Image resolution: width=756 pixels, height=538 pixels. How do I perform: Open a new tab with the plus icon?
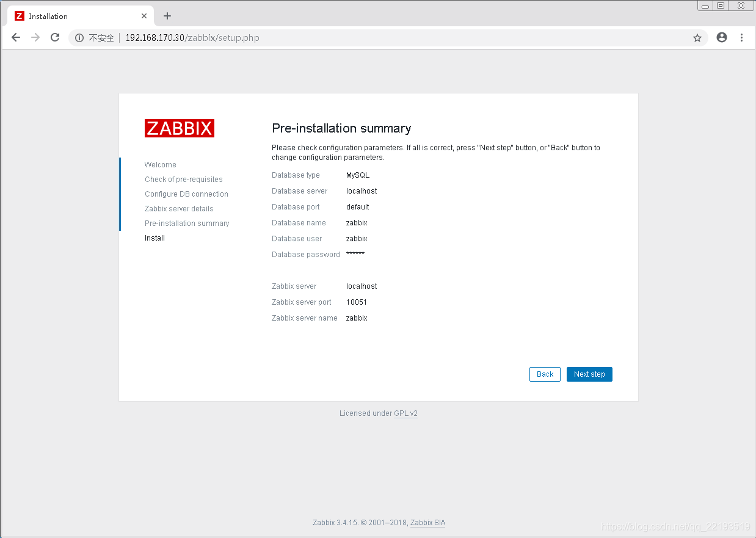click(x=167, y=16)
